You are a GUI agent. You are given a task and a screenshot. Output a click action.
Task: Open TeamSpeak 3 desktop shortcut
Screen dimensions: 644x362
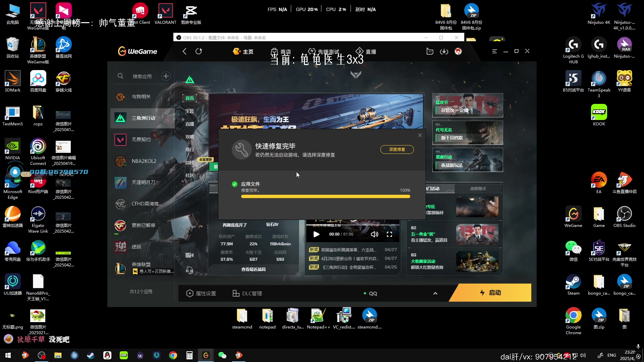tap(599, 84)
